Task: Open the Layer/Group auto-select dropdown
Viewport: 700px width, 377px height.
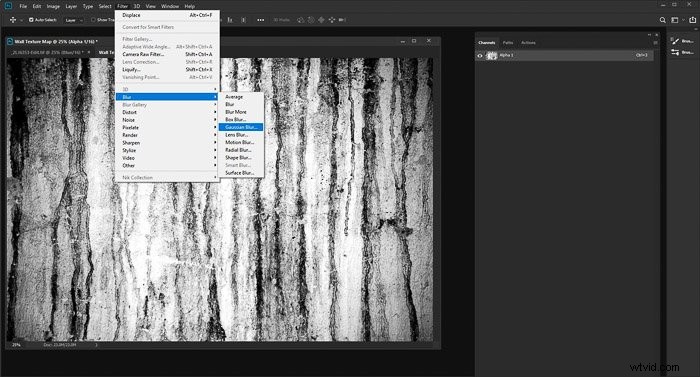Action: 74,20
